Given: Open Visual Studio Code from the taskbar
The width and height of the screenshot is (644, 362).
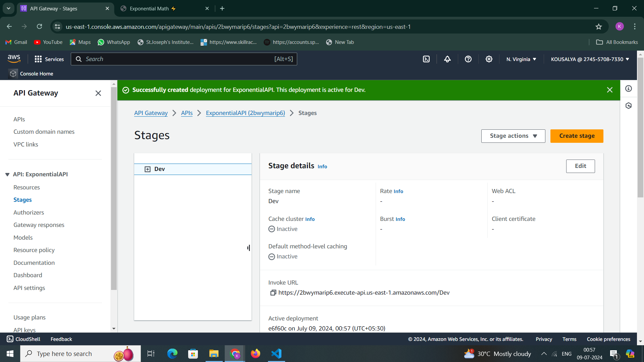Looking at the screenshot, I should click(x=276, y=354).
